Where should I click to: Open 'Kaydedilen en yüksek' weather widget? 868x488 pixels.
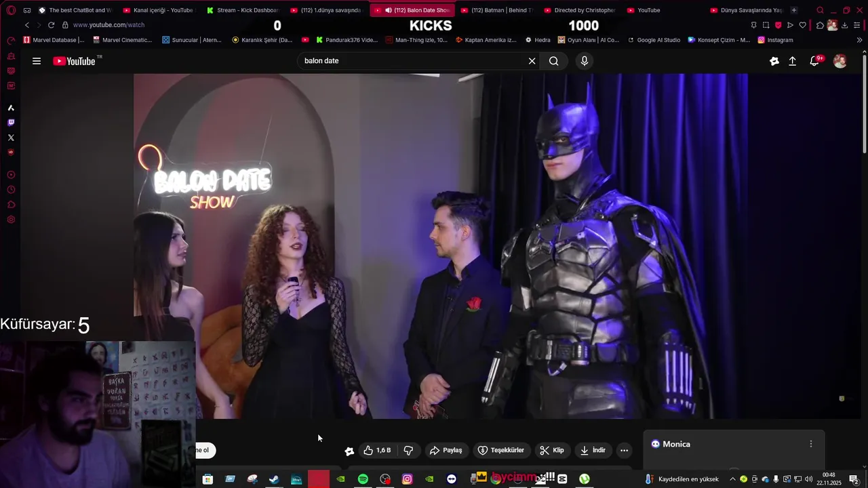[x=682, y=479]
